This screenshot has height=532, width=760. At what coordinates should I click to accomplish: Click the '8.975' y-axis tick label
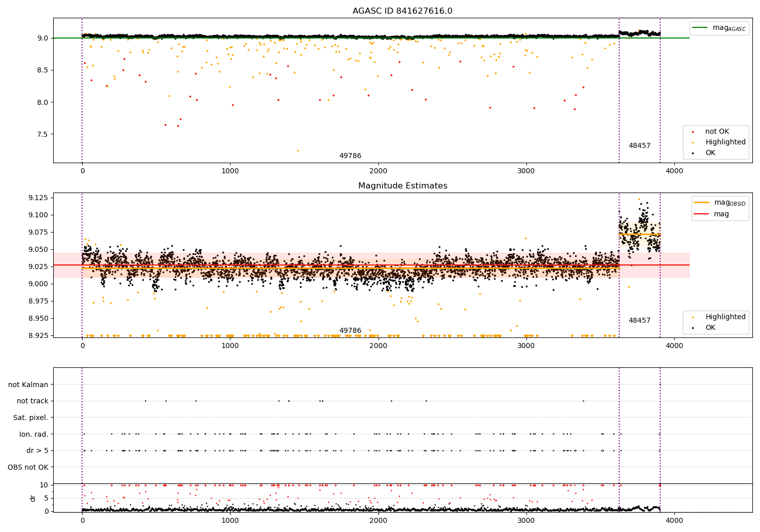(x=39, y=301)
